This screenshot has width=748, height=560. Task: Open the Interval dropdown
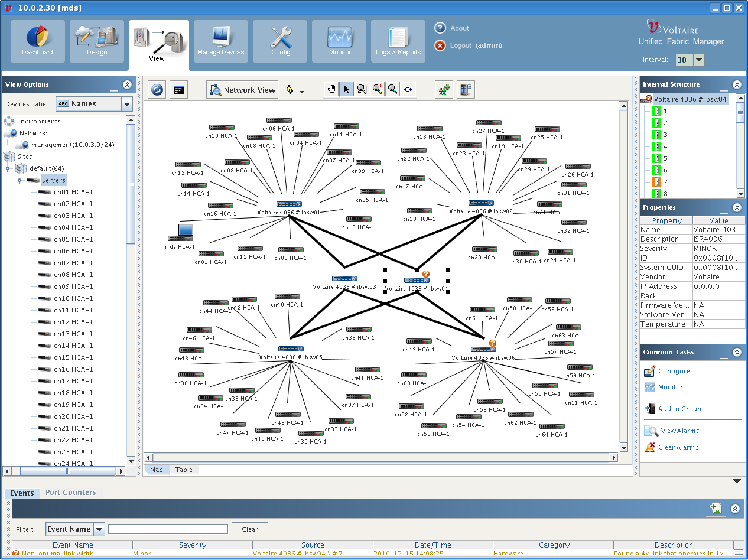[699, 60]
